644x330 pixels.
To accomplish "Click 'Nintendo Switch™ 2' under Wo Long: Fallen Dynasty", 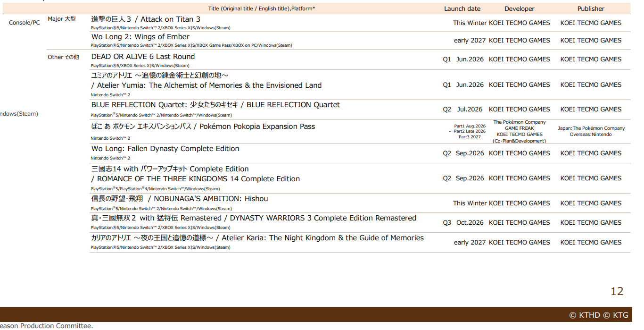I will (110, 158).
